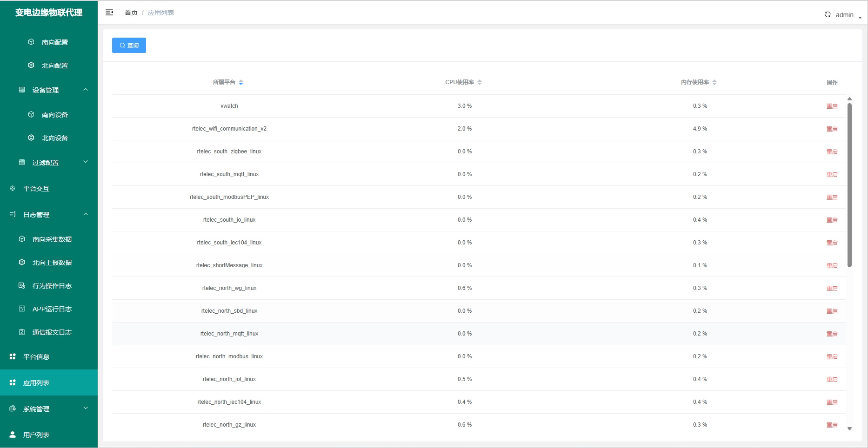Open 平台交互 menu item
Screen dimensions: 868x448
click(x=36, y=189)
